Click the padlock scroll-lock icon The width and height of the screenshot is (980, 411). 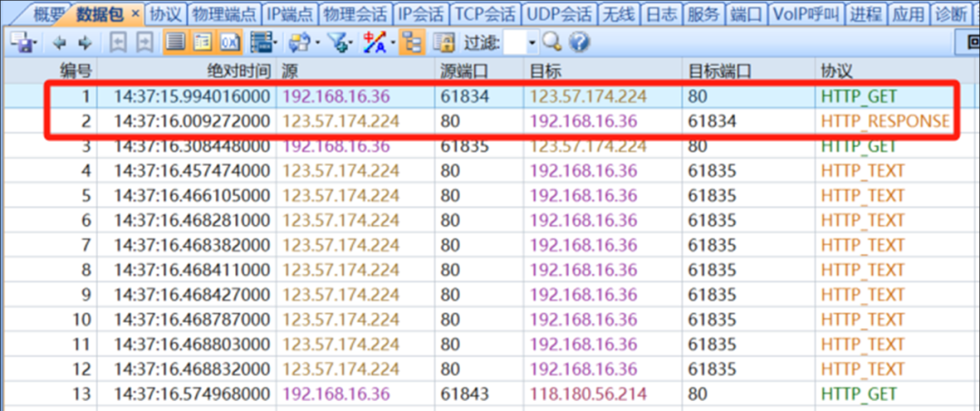445,43
